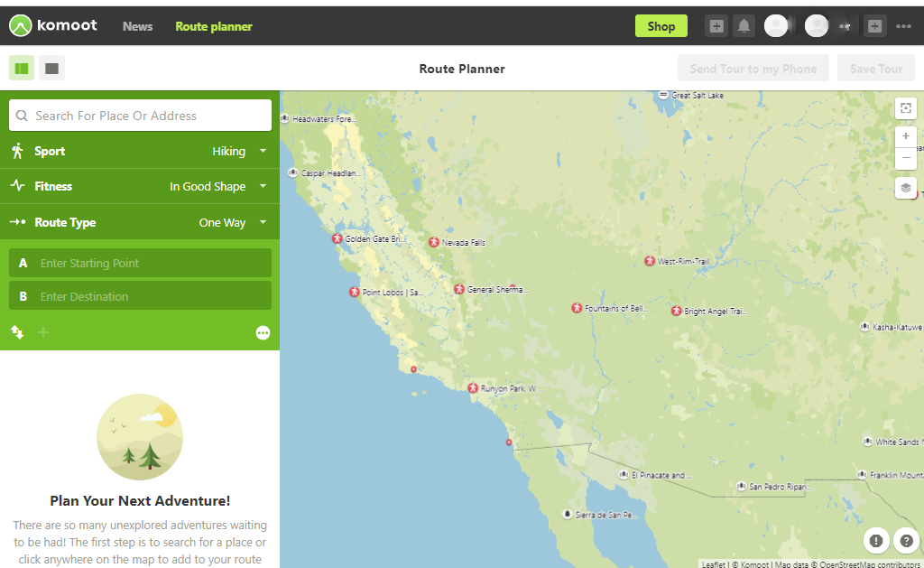Click the plus icon next to Shop
The width and height of the screenshot is (924, 568).
tap(716, 26)
